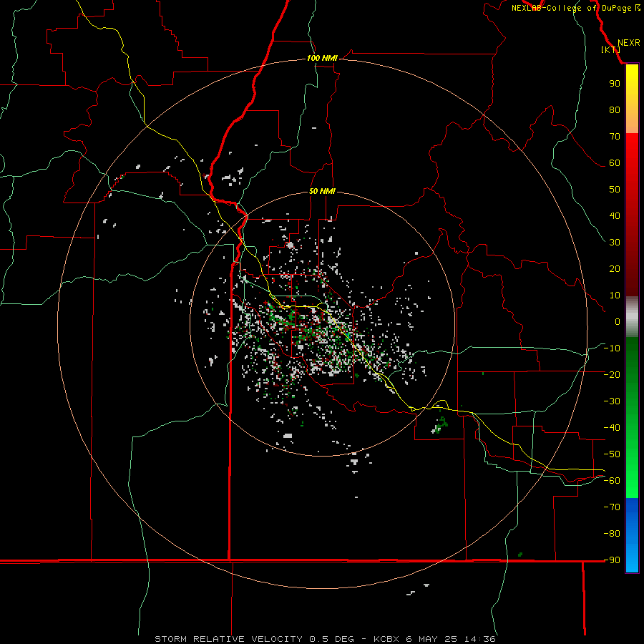Click the -30 value on the velocity scale
Viewport: 644px width, 644px height.
tap(612, 401)
